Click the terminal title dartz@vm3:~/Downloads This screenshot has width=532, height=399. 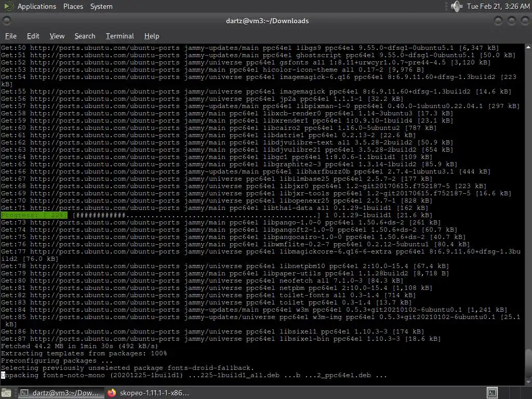268,21
